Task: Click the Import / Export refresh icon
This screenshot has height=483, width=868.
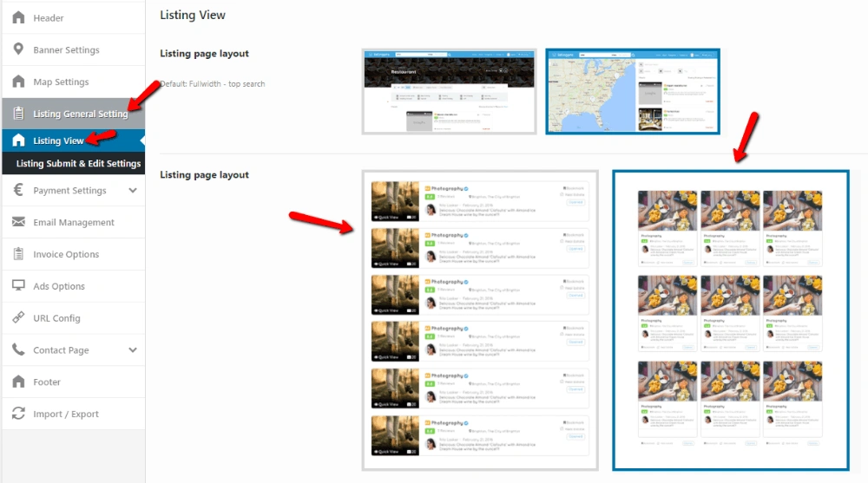Action: click(x=18, y=414)
